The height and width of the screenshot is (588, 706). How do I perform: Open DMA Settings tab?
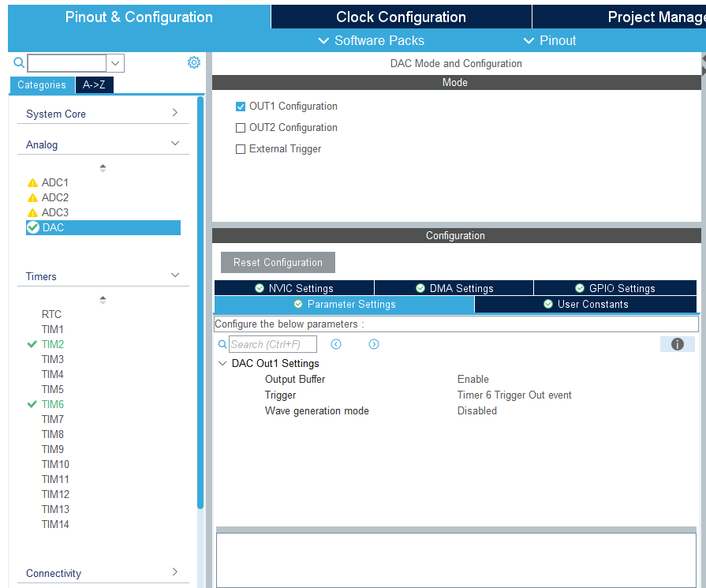coord(454,288)
